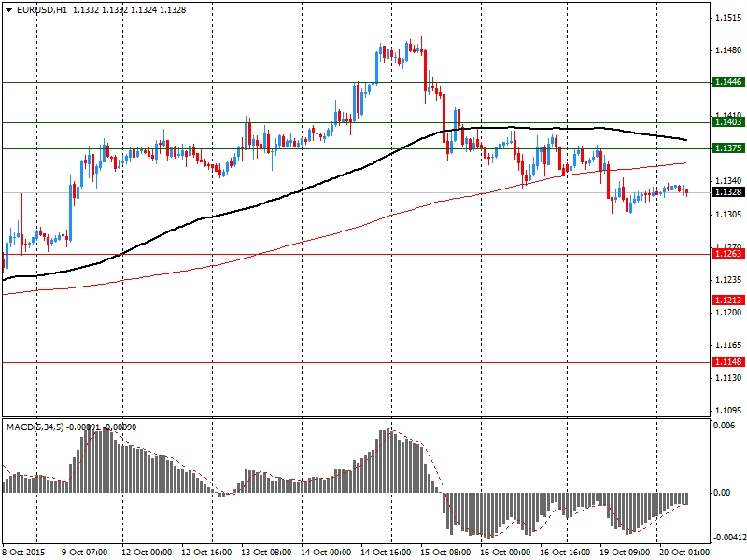Click the 0.00 MACD scale value
747x560 pixels.
[722, 493]
